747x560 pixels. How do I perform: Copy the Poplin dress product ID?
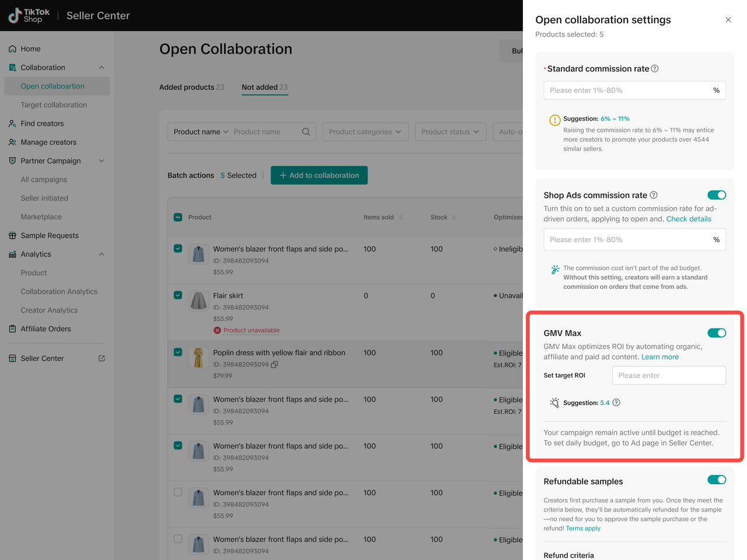click(274, 365)
